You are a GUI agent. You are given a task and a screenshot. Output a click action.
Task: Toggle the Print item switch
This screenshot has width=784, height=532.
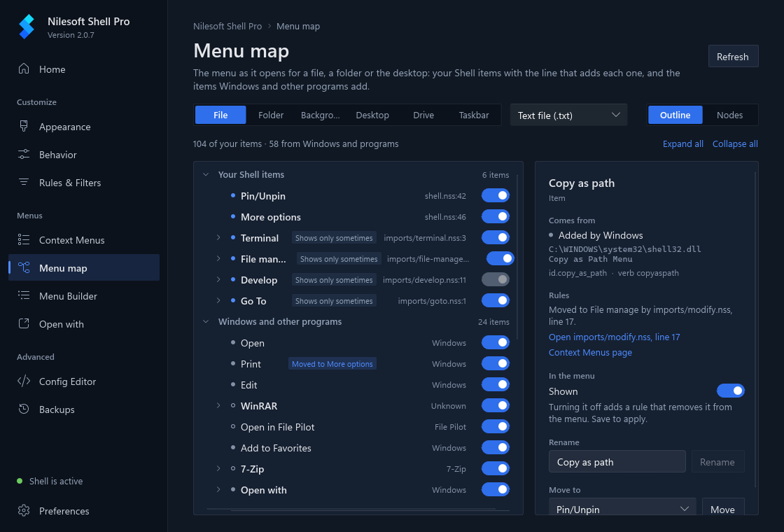pyautogui.click(x=495, y=363)
